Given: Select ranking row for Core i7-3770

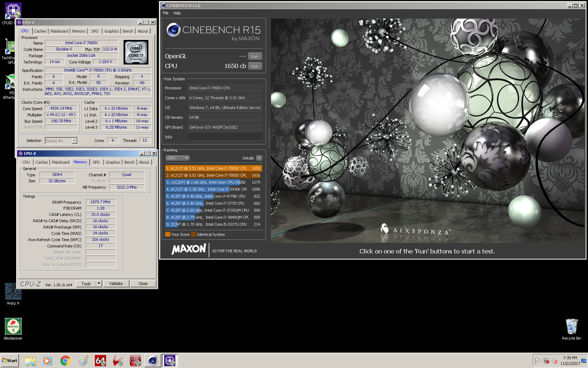Looking at the screenshot, I should (x=213, y=203).
